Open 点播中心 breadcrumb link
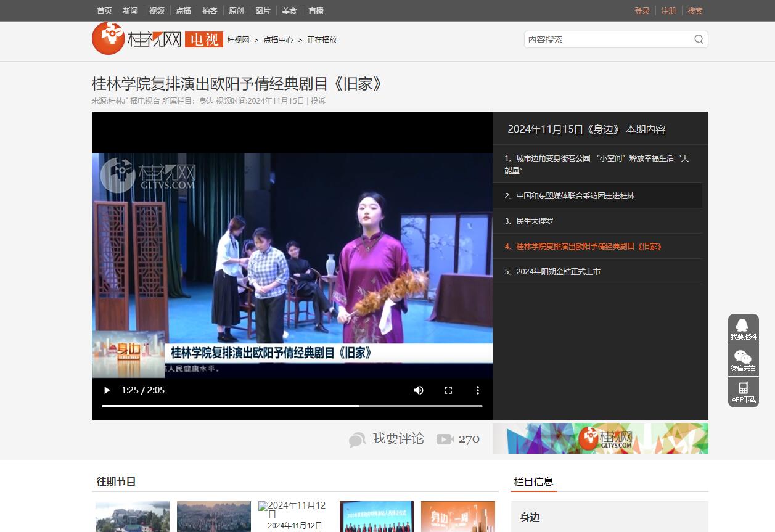This screenshot has height=532, width=775. [x=278, y=40]
